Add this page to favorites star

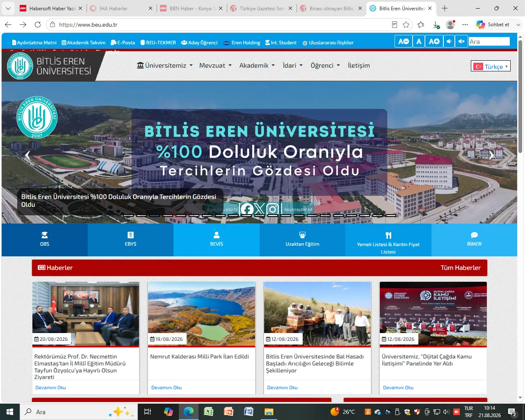[x=406, y=25]
